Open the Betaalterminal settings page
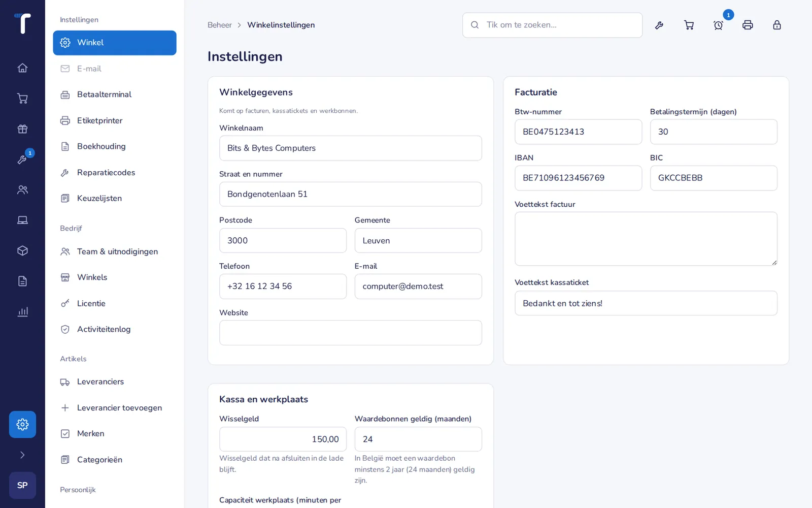The image size is (812, 508). pos(115,94)
